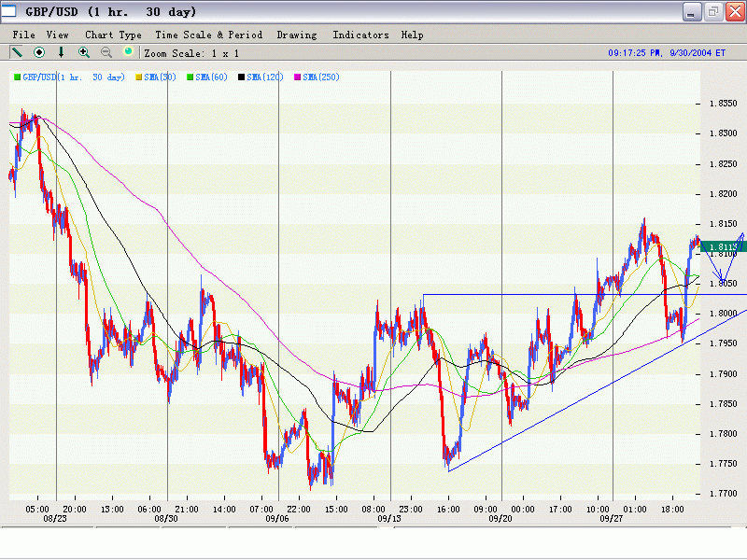Click the magenta SMA(250) color swatch
This screenshot has height=560, width=747.
click(x=298, y=77)
